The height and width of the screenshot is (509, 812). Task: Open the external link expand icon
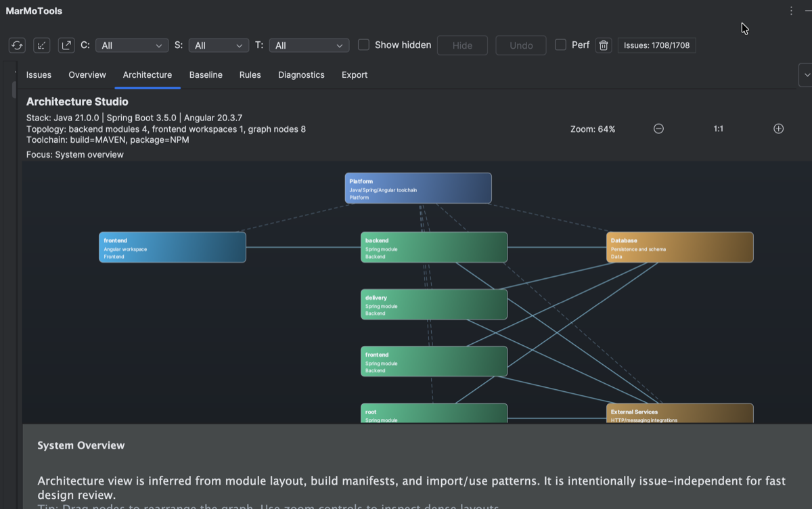tap(66, 45)
